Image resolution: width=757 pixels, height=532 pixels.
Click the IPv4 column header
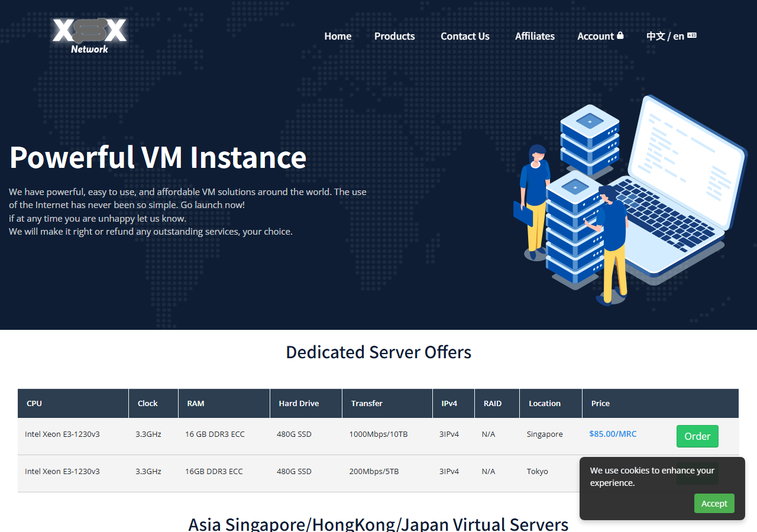[x=454, y=403]
